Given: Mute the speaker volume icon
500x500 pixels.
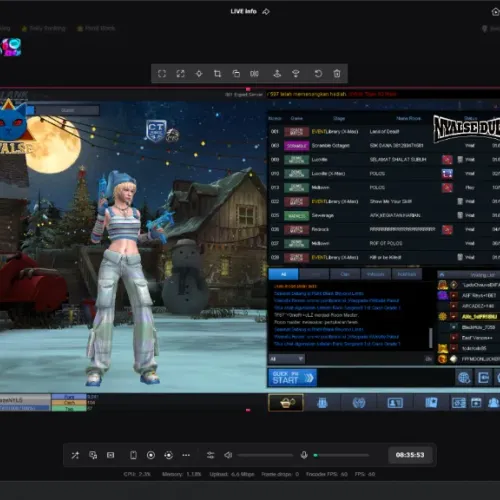Looking at the screenshot, I should [228, 455].
